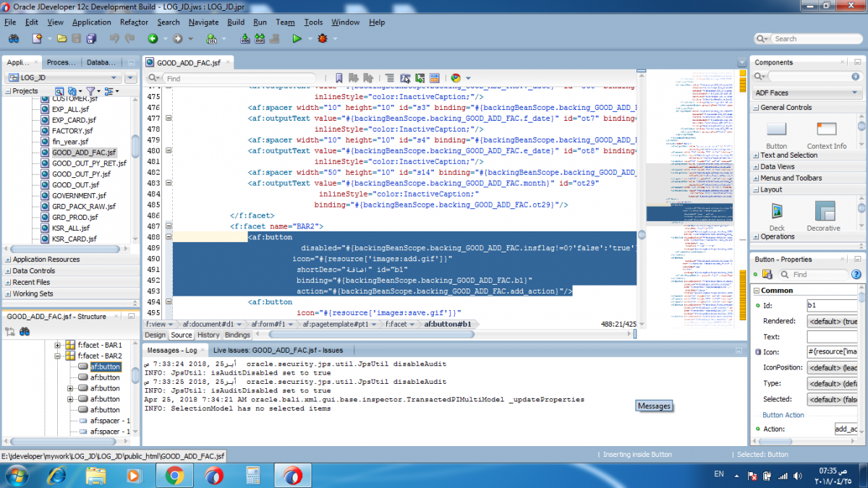Click the Open folder toolbar icon
The width and height of the screenshot is (868, 488).
click(x=61, y=38)
